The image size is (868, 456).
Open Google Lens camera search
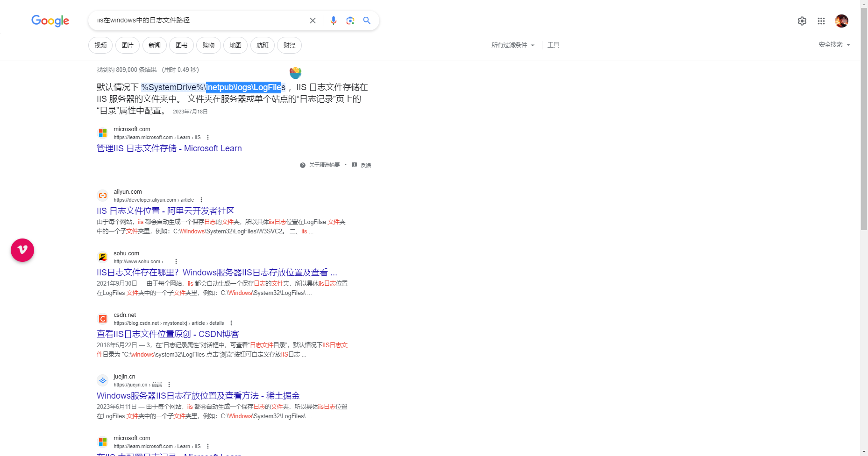click(x=350, y=20)
